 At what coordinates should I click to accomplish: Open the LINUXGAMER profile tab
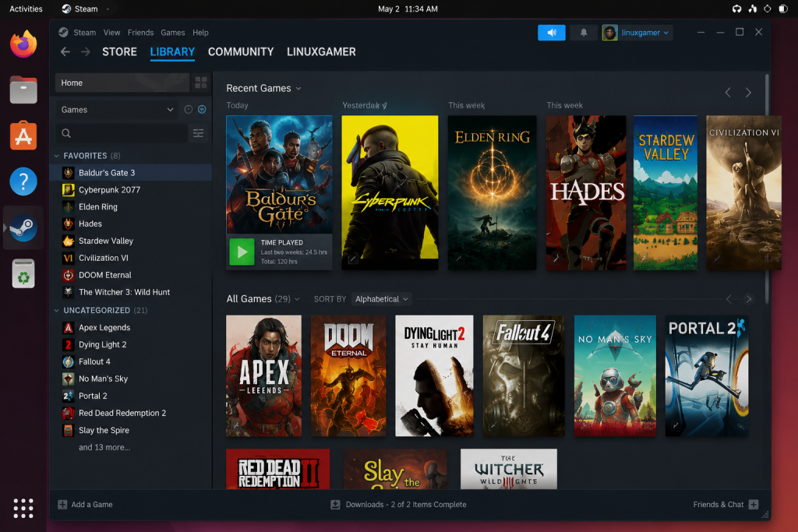[321, 52]
